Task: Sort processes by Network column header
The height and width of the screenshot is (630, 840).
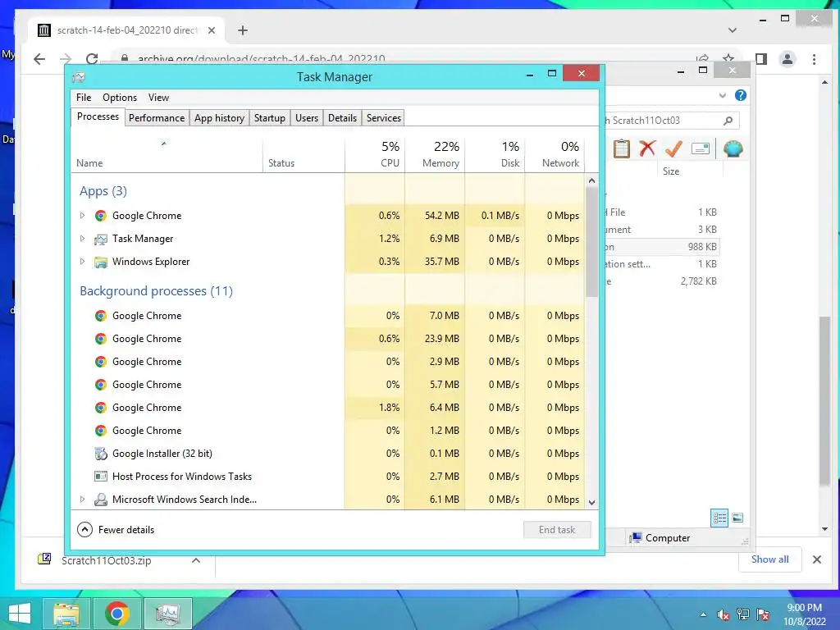Action: pos(555,154)
